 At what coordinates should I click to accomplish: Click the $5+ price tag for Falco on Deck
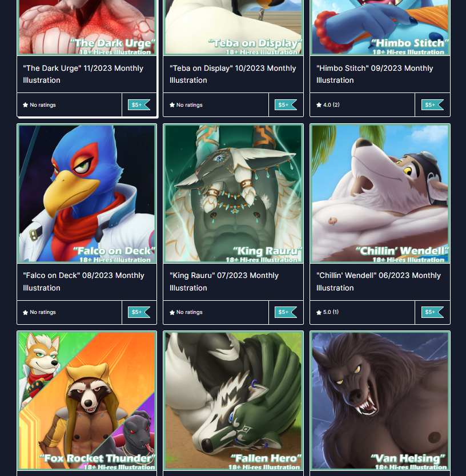click(x=139, y=312)
